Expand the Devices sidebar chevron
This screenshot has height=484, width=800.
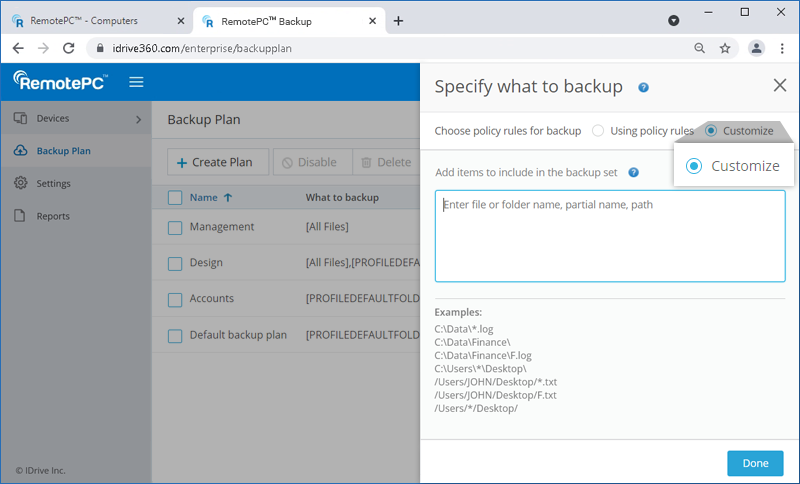coord(138,119)
